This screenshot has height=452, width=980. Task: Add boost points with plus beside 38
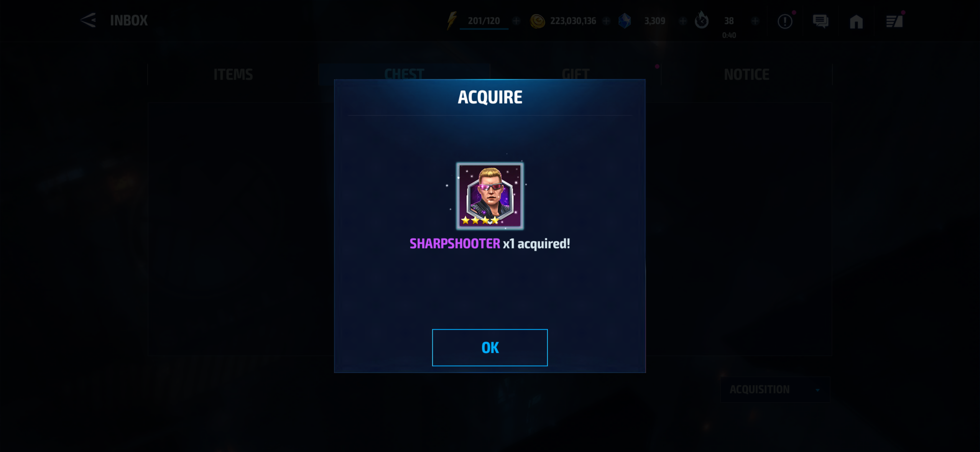[755, 21]
